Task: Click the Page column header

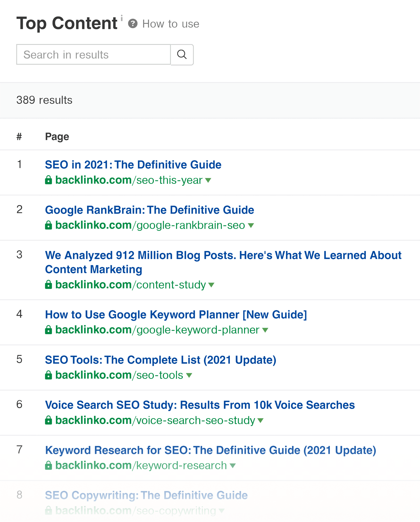Action: [x=57, y=137]
